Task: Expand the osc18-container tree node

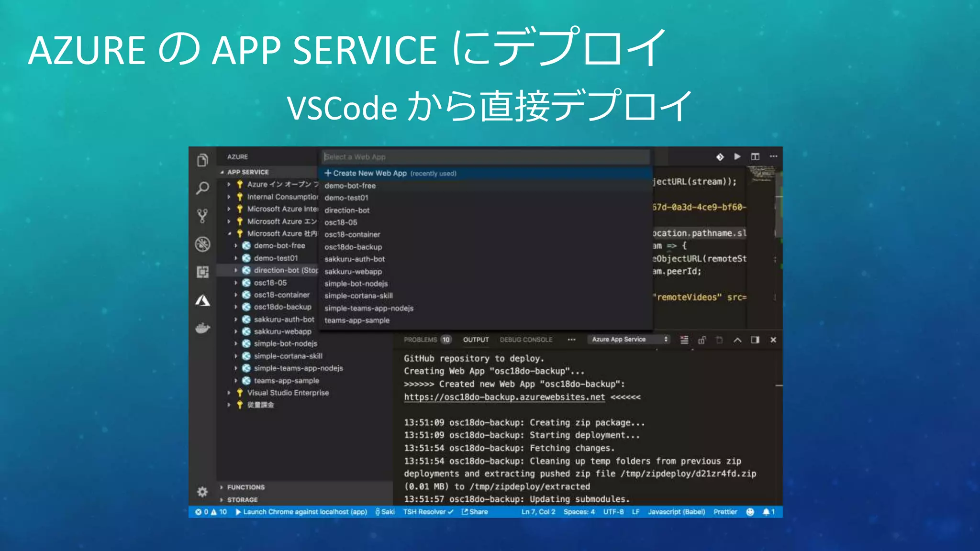Action: pyautogui.click(x=236, y=295)
